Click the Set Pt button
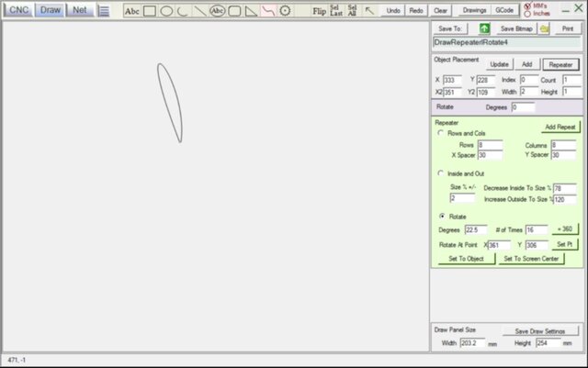 point(564,244)
